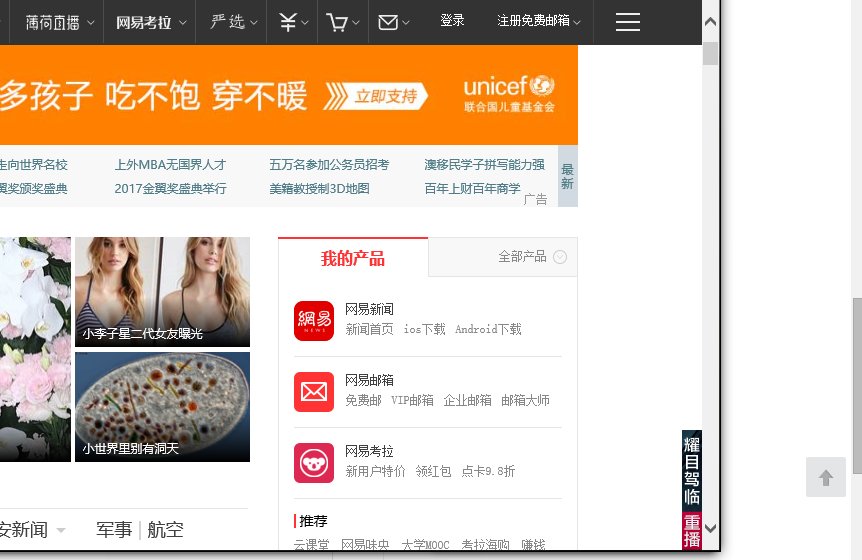The image size is (862, 560).
Task: Click the 免费邮 link
Action: point(363,400)
